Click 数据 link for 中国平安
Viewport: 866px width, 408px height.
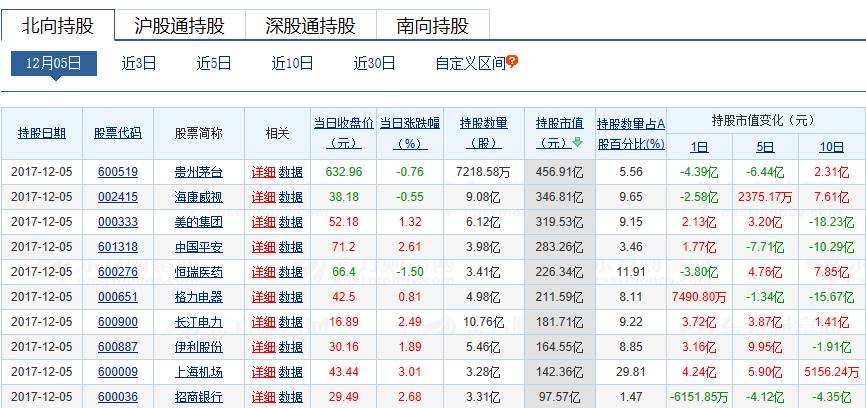[291, 247]
